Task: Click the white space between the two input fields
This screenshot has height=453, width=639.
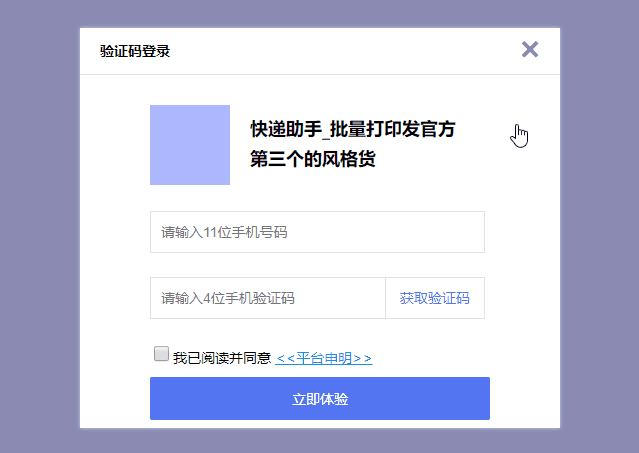Action: tap(317, 265)
